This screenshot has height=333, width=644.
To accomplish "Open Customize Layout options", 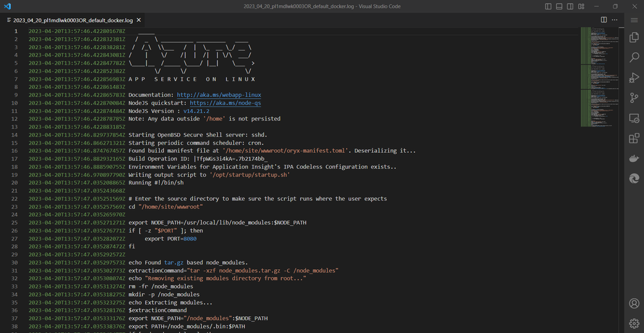I will [x=581, y=6].
